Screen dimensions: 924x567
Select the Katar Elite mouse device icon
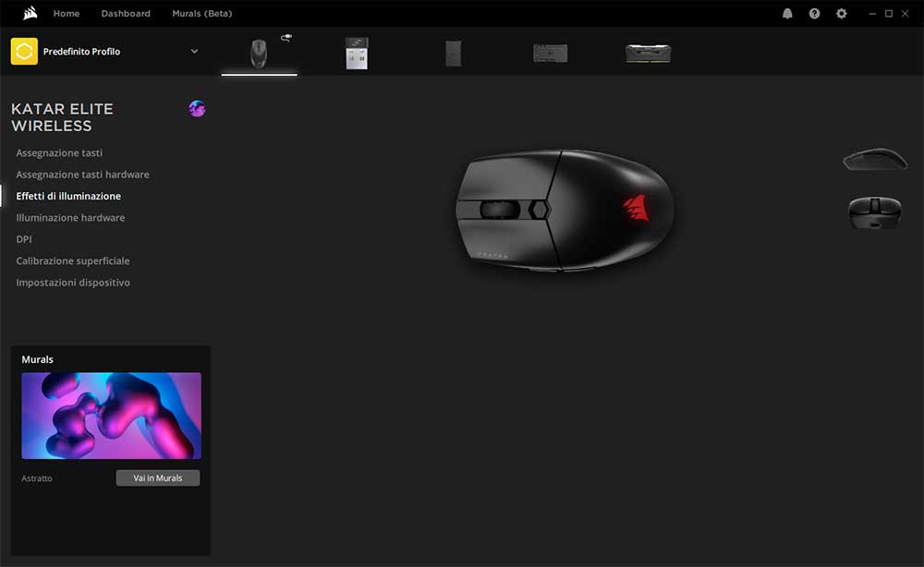click(x=259, y=53)
